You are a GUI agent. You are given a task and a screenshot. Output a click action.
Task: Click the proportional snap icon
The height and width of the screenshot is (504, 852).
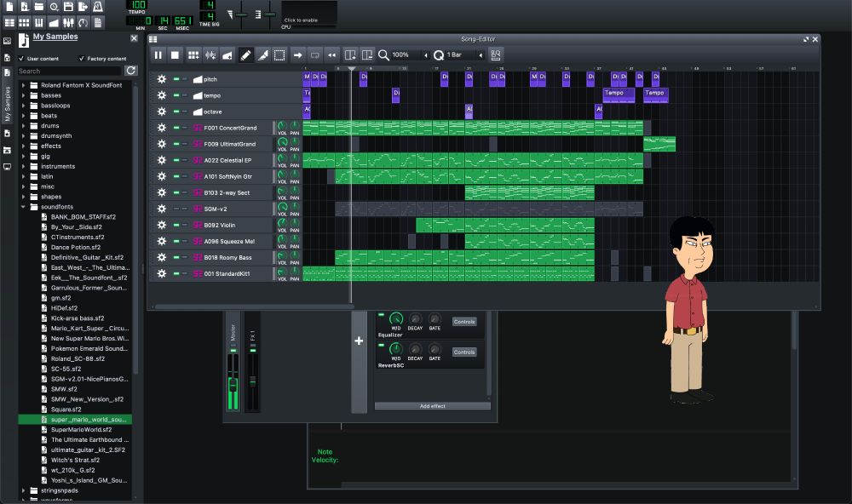(496, 54)
